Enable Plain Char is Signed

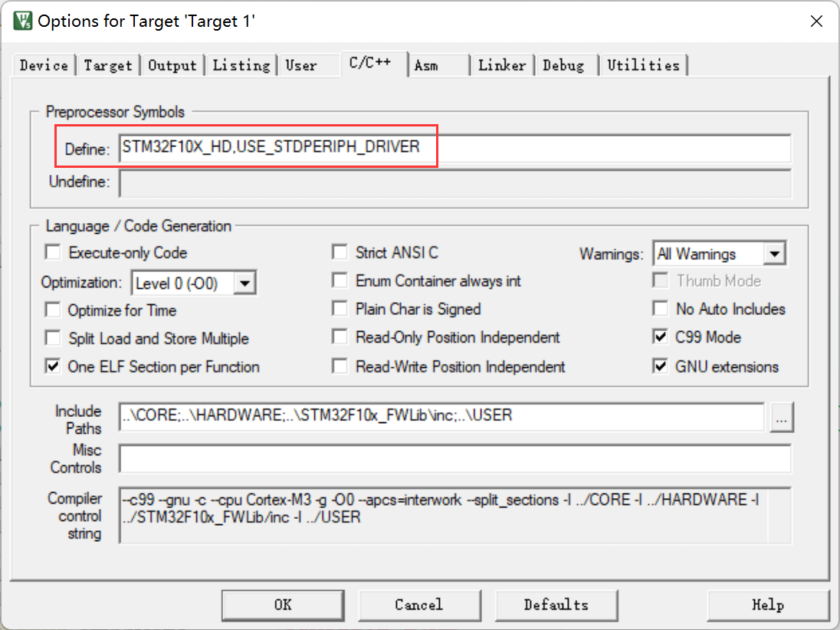click(x=340, y=310)
